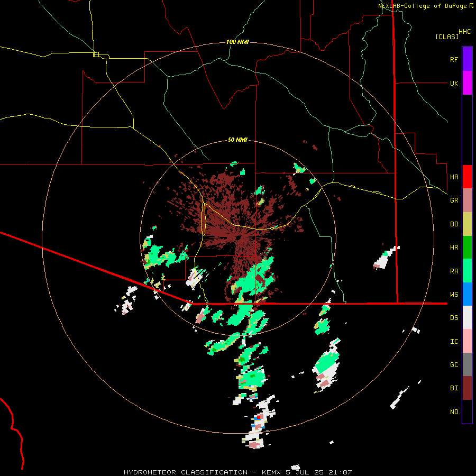Click the DS white legend swatch
This screenshot has width=476, height=476.
(x=467, y=317)
